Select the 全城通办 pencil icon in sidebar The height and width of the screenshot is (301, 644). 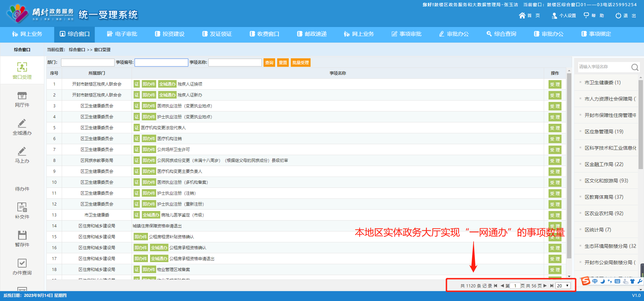22,123
